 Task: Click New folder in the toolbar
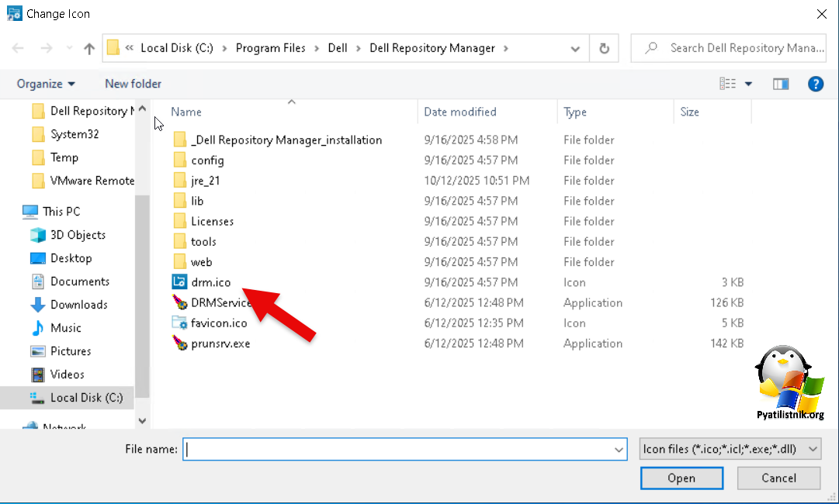[133, 84]
